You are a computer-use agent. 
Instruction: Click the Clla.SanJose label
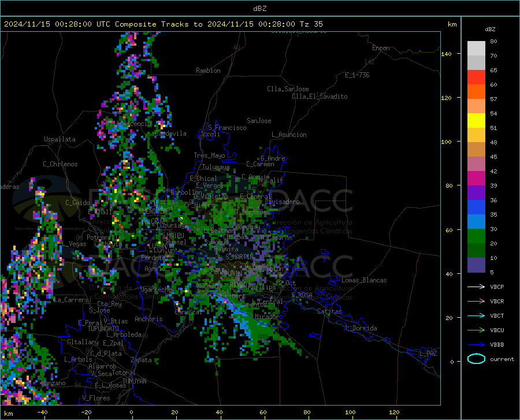coord(288,89)
